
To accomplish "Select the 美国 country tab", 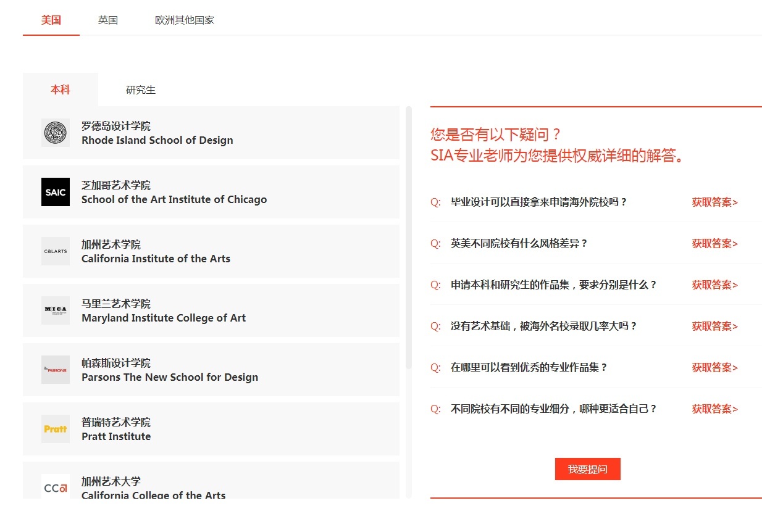I will (51, 20).
